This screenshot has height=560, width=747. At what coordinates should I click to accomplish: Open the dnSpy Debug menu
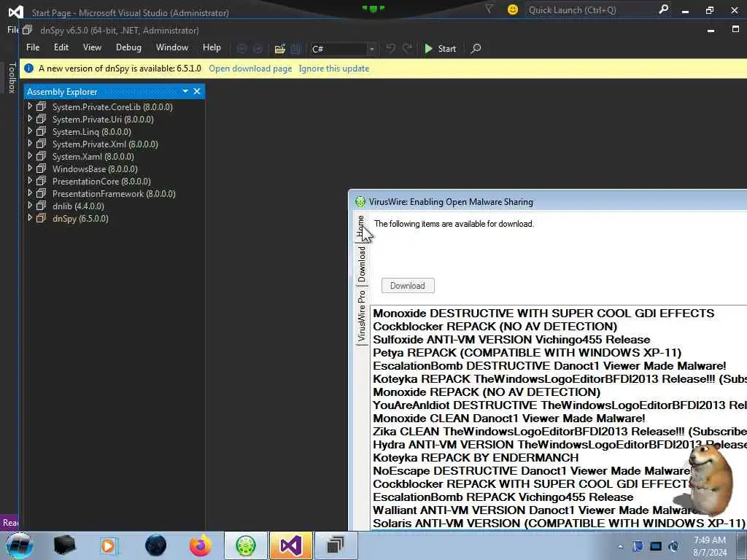128,47
